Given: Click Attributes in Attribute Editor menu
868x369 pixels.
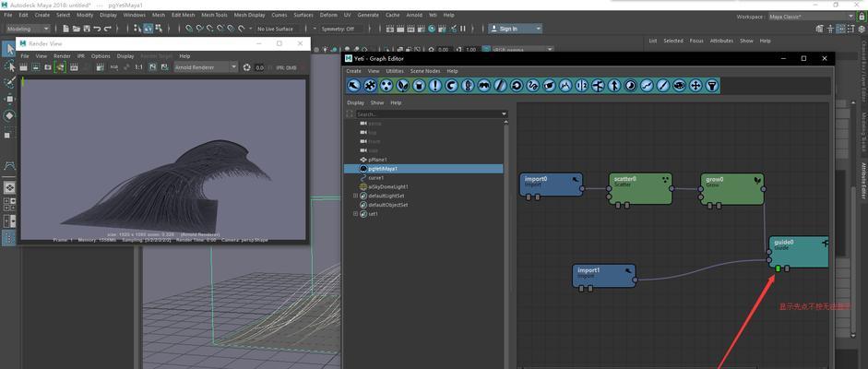Looking at the screenshot, I should (721, 41).
